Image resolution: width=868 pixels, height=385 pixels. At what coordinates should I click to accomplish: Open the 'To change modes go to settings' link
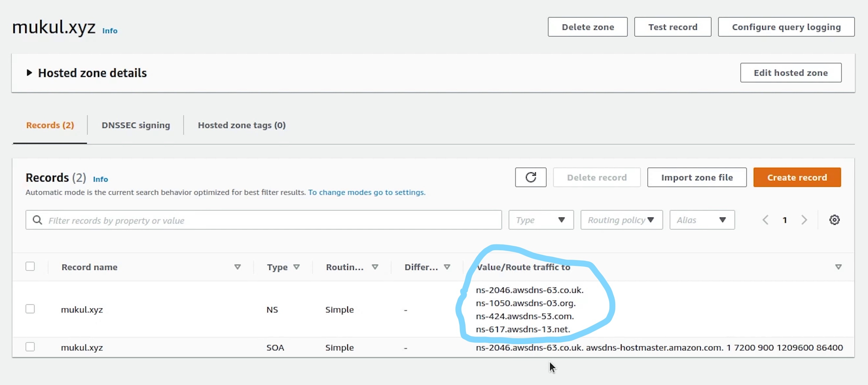[366, 192]
